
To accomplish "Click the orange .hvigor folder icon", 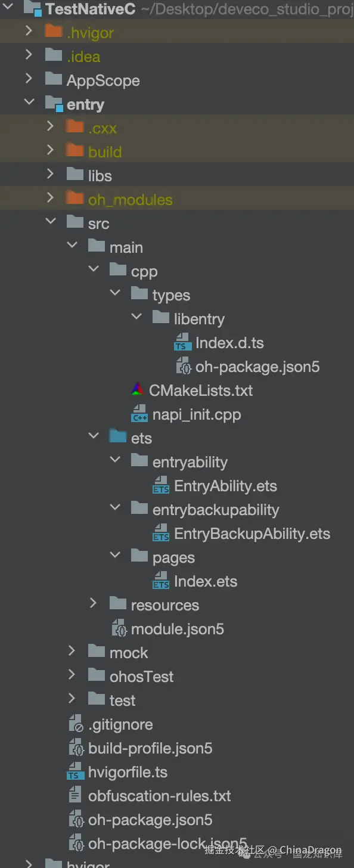I will [x=54, y=32].
